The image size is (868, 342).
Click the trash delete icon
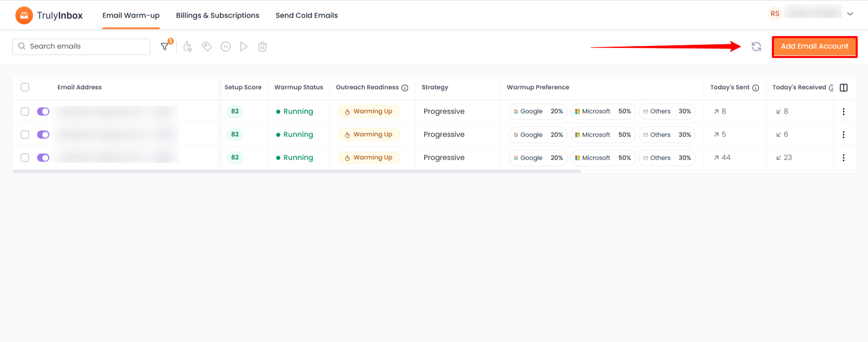tap(262, 47)
